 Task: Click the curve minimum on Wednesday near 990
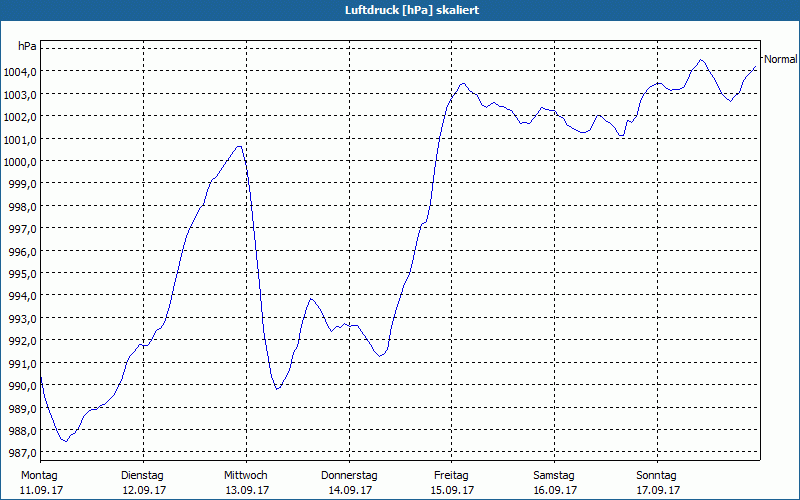[277, 389]
